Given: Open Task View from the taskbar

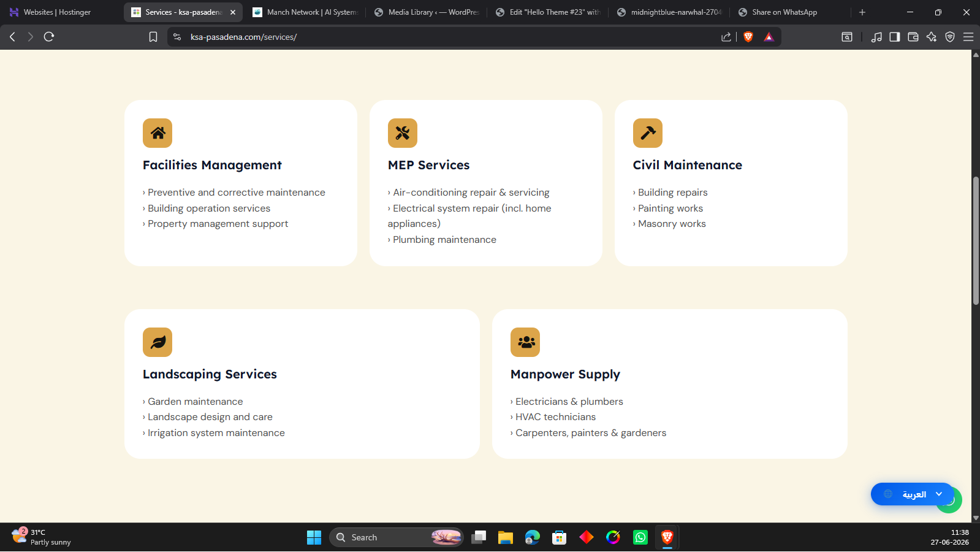Looking at the screenshot, I should tap(479, 537).
